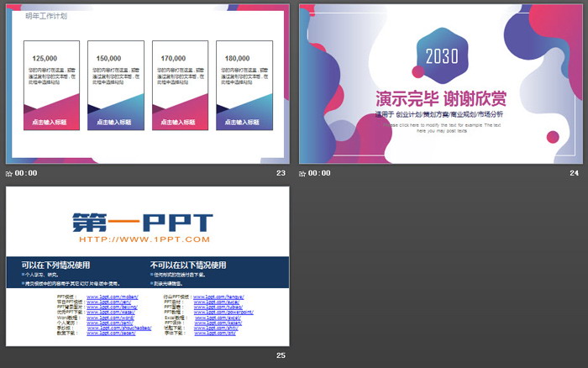Click the 不可以在以下情况使用 heading

tap(188, 265)
